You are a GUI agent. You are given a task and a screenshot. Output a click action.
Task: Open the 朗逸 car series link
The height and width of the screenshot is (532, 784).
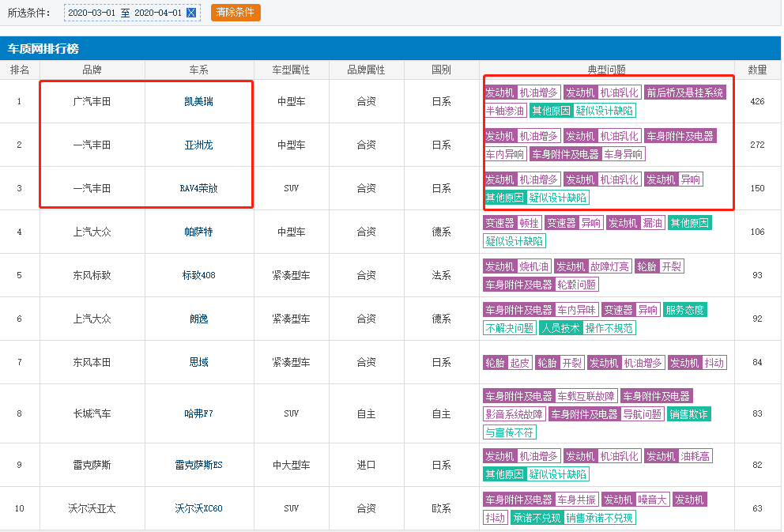tap(198, 319)
